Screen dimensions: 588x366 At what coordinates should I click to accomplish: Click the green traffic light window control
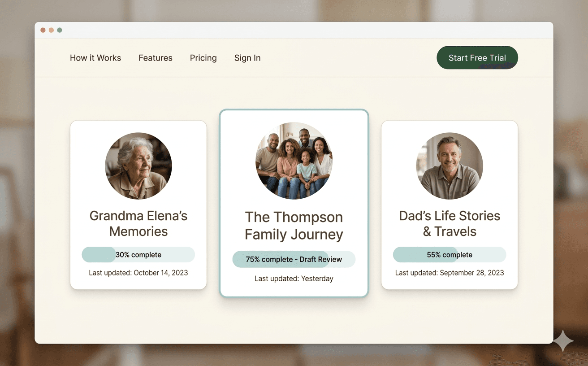[59, 30]
